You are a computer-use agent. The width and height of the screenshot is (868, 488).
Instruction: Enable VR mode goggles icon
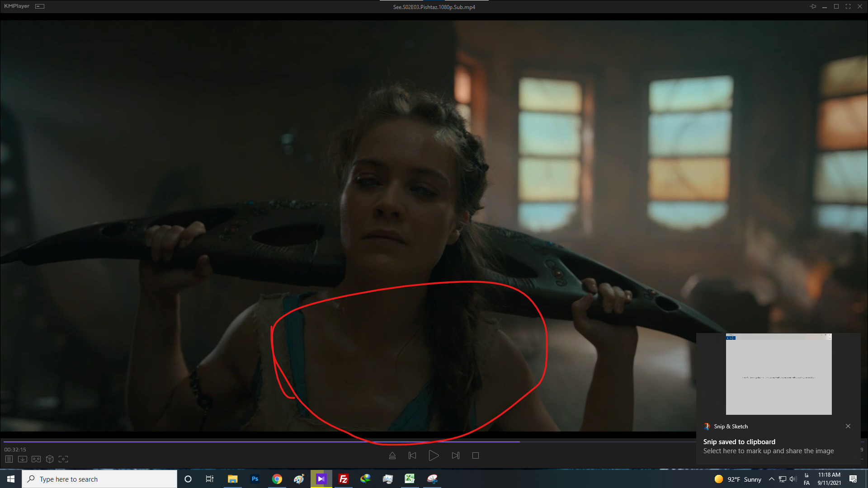click(x=36, y=459)
